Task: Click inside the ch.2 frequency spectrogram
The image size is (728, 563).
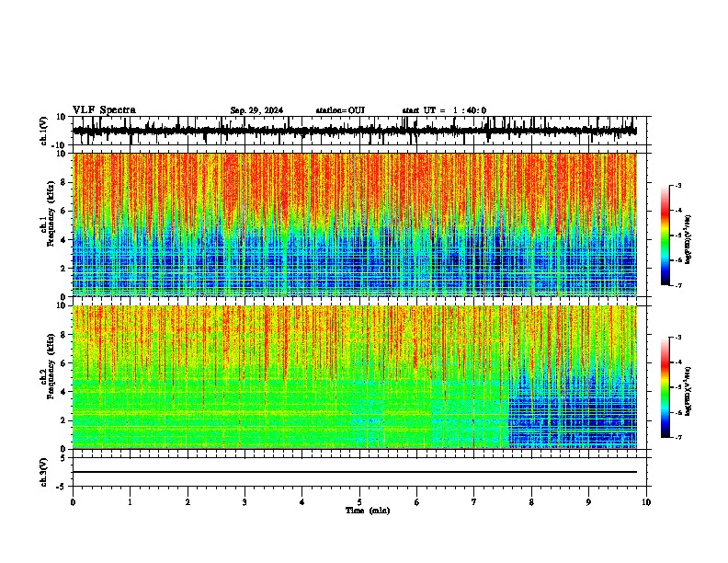Action: click(x=355, y=377)
